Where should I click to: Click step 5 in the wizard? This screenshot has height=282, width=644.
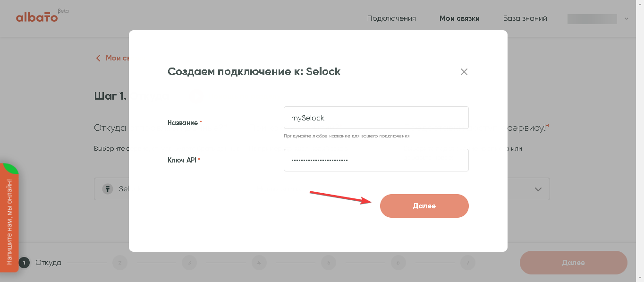point(328,263)
